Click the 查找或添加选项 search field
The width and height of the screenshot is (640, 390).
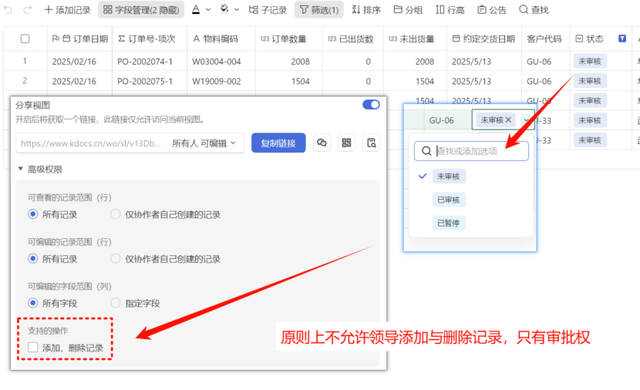click(x=471, y=151)
